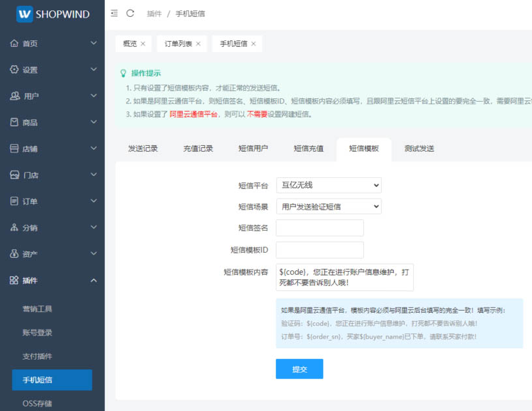The width and height of the screenshot is (532, 411).
Task: Toggle the sidebar collapse icon
Action: coord(114,14)
